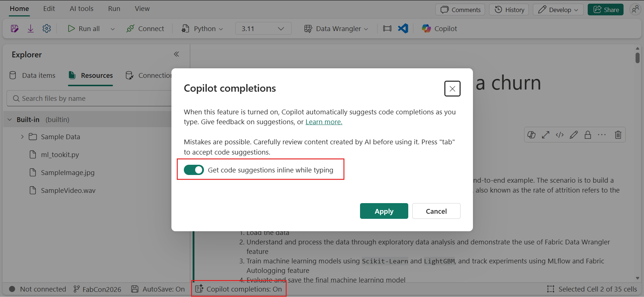644x297 pixels.
Task: Click the save notebook icon
Action: click(15, 28)
